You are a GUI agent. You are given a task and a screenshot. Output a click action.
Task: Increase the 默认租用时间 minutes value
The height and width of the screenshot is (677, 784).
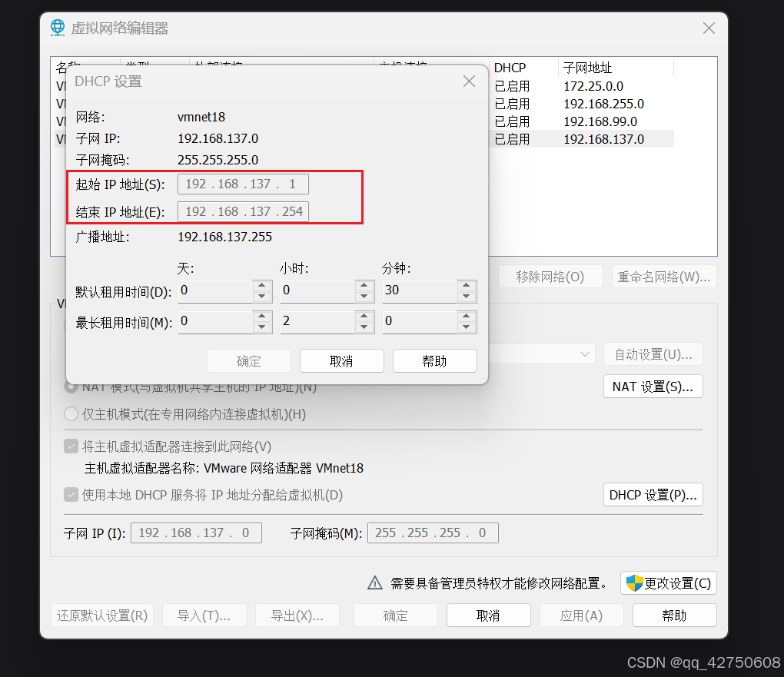(467, 285)
